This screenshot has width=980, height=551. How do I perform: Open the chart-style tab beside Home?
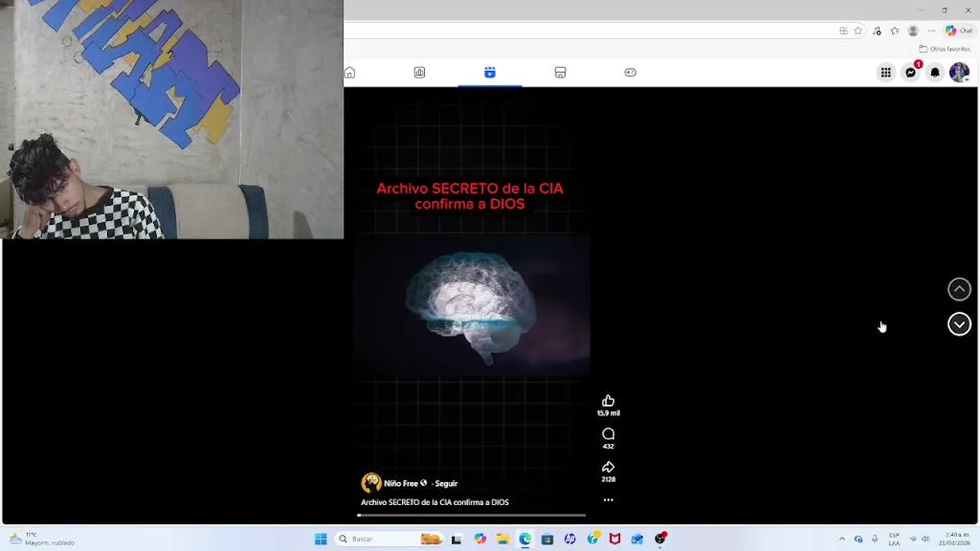[420, 73]
